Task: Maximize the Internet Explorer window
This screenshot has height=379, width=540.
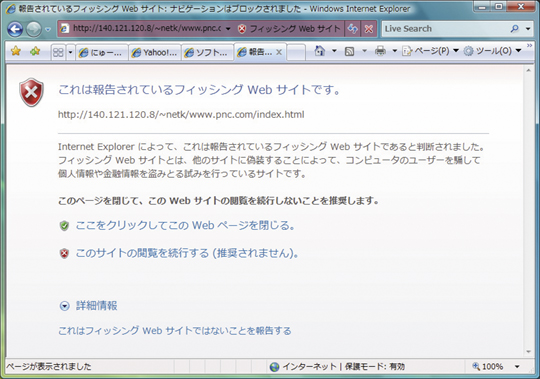Action: (499, 7)
